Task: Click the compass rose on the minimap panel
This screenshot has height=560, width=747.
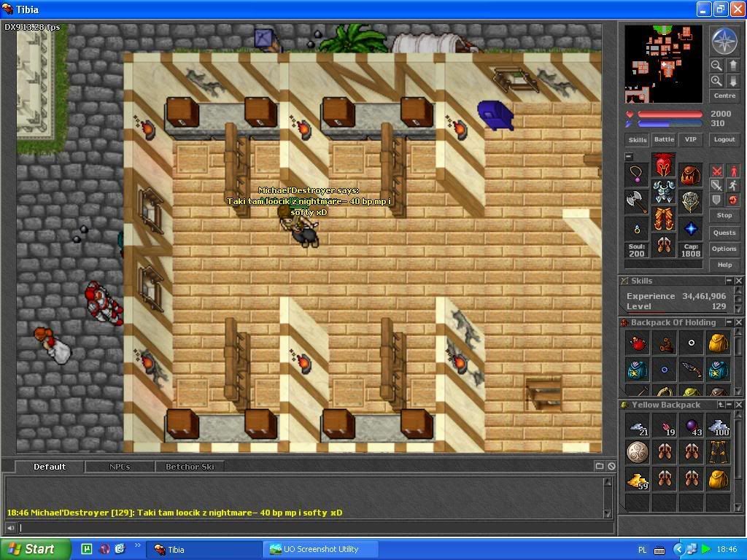Action: (x=724, y=41)
